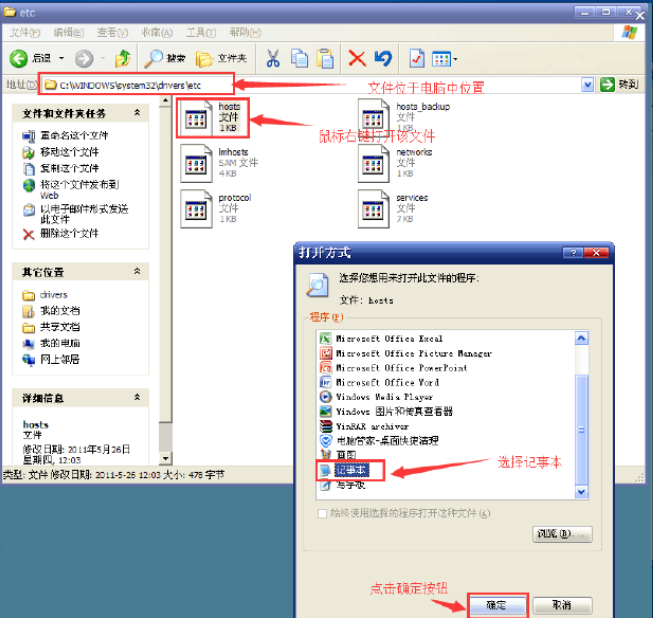
Task: Click the Back arrow toolbar icon
Action: click(x=19, y=59)
